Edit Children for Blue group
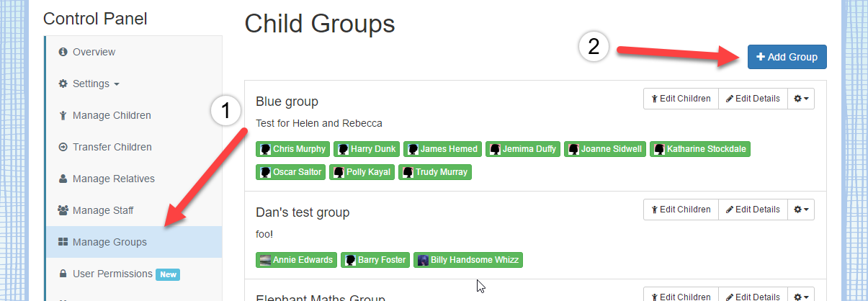The image size is (868, 301). coord(681,99)
